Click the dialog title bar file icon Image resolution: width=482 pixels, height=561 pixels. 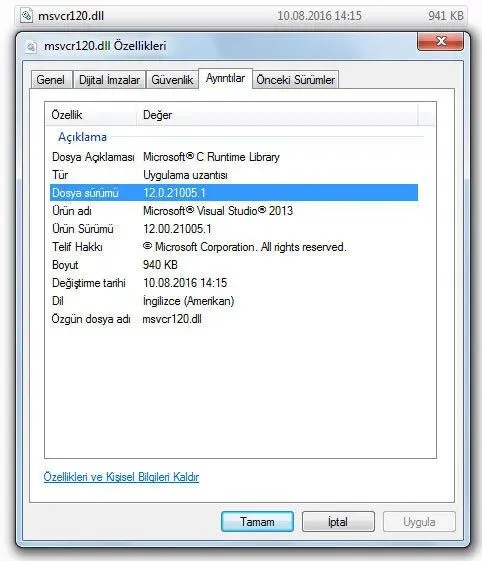(31, 47)
